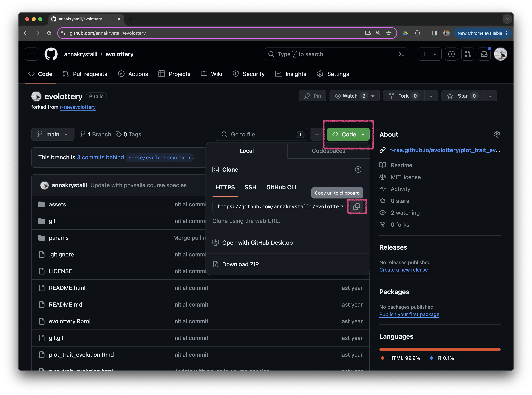The image size is (532, 395).
Task: Click the install app icon in address bar
Action: tap(368, 33)
